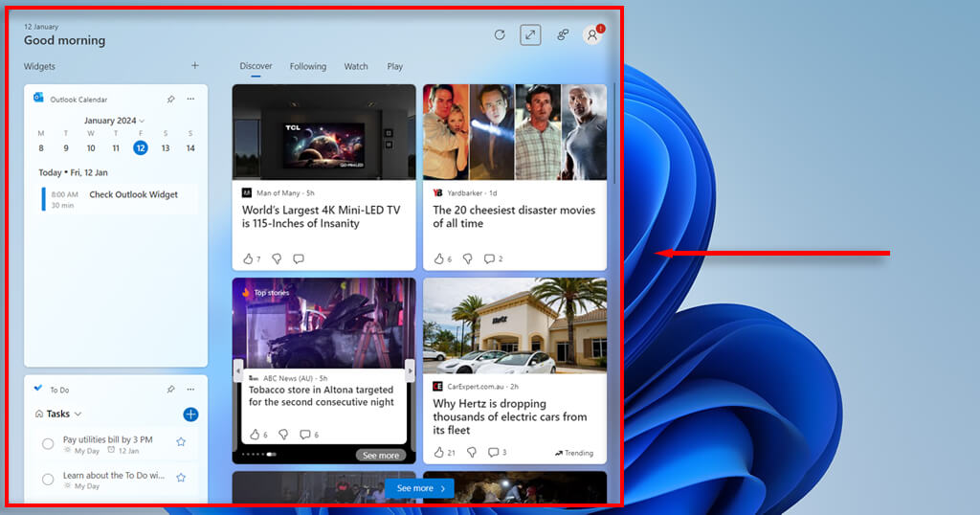Add a new task in To Do
Screen dimensions: 980x515
point(190,414)
